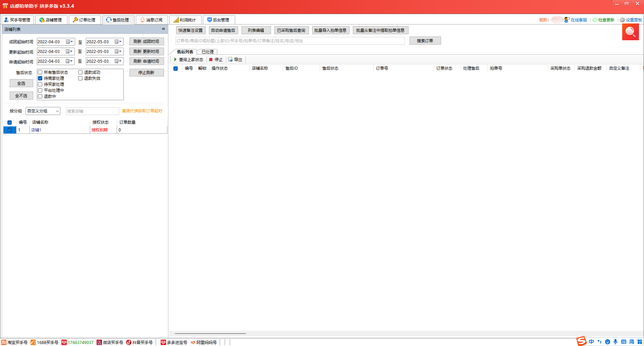The width and height of the screenshot is (644, 346).
Task: Click the 刷新 申请时间 button
Action: pos(147,61)
